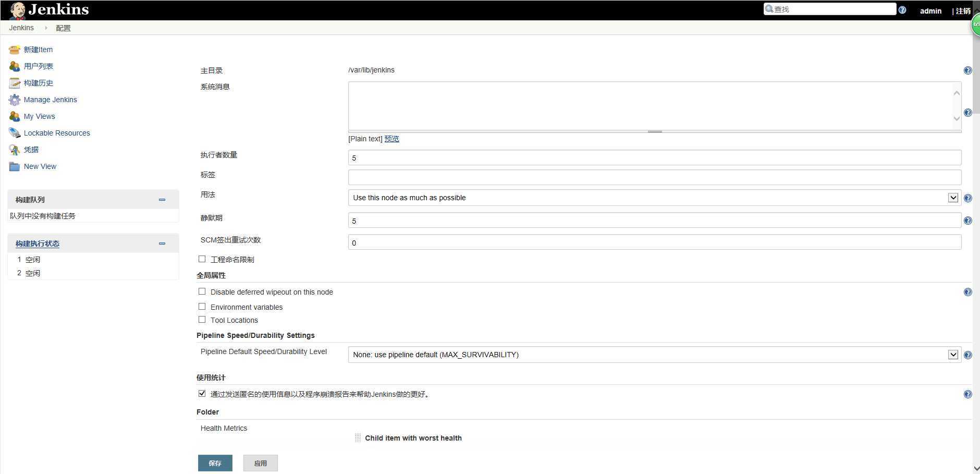Click the search magnifier icon

769,9
